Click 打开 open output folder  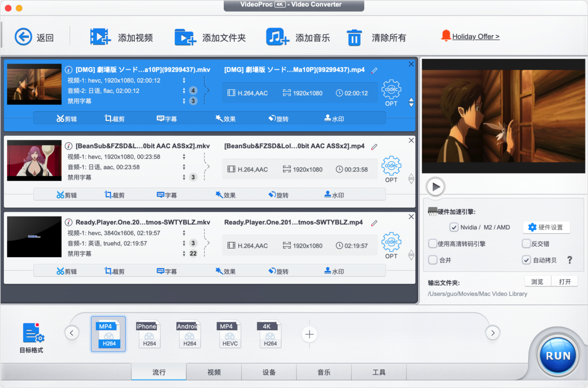(x=565, y=281)
